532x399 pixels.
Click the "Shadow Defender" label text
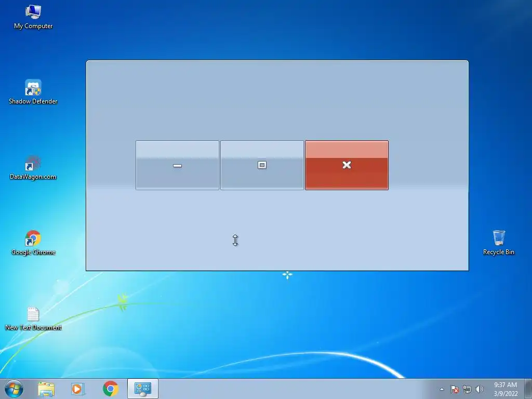tap(33, 101)
